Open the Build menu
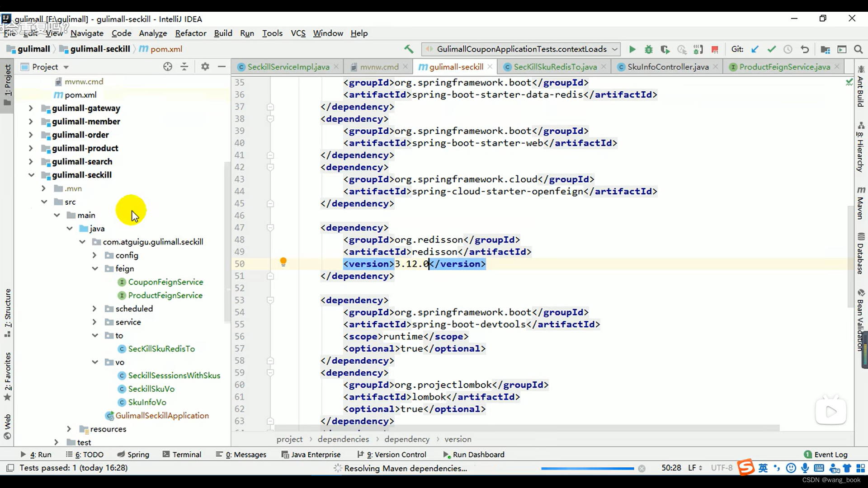The image size is (868, 488). [223, 33]
